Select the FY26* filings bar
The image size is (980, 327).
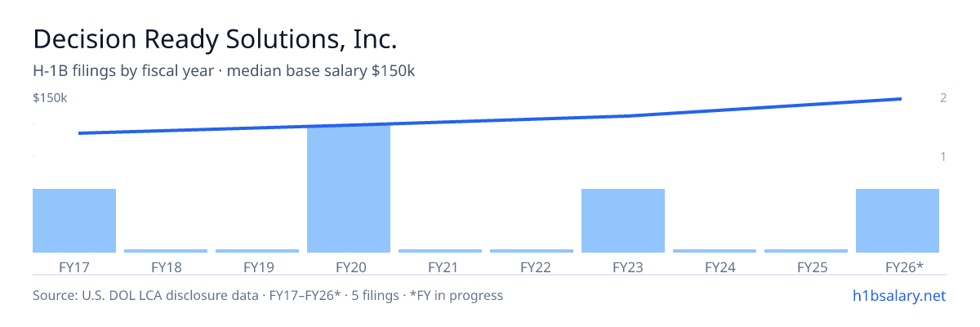(x=898, y=221)
